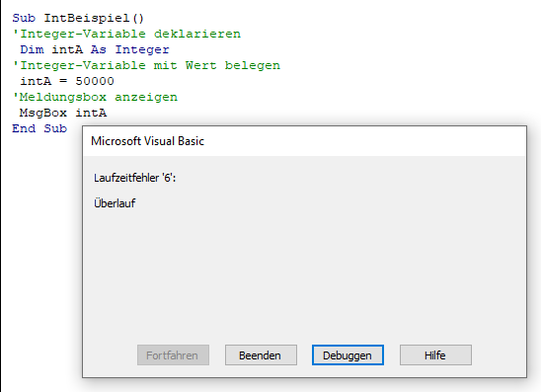This screenshot has width=541, height=392.
Task: Click the greyed-out Fortfahren button
Action: (173, 355)
